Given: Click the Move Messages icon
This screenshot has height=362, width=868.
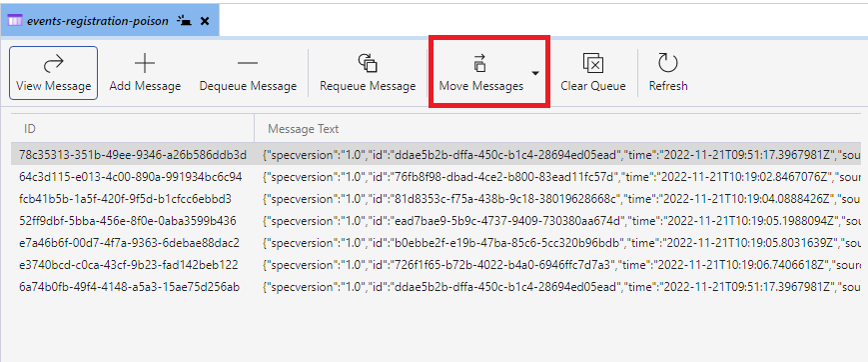Looking at the screenshot, I should 479,63.
